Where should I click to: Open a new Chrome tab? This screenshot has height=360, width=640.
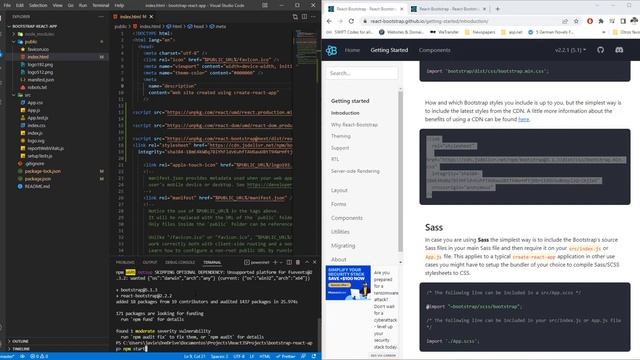coord(498,9)
